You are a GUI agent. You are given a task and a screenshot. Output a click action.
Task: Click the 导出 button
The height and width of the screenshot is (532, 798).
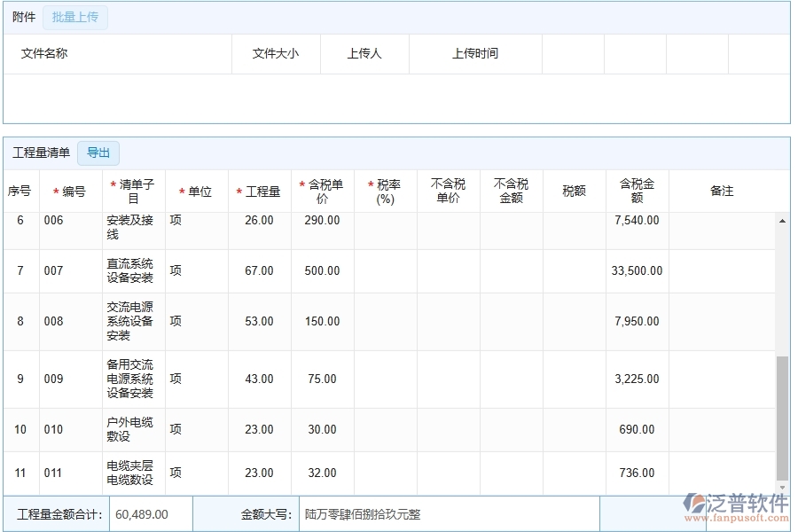(x=98, y=153)
